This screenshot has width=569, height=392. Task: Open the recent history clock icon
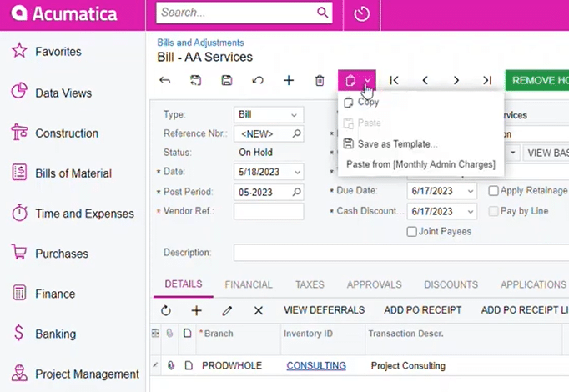click(x=362, y=14)
